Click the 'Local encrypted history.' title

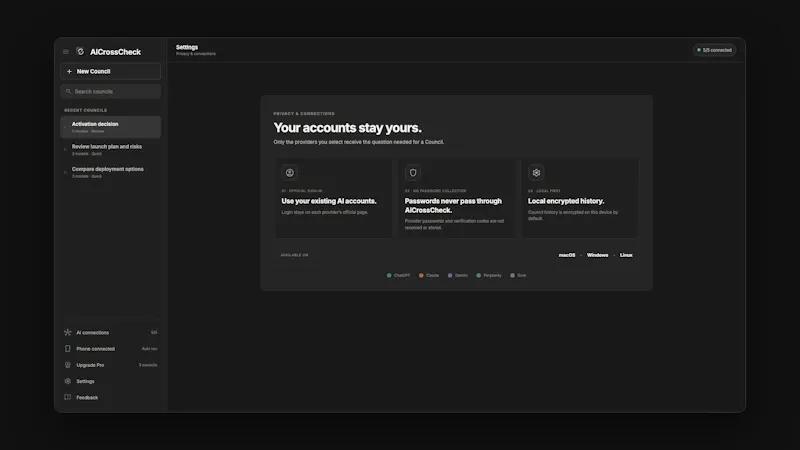[x=566, y=201]
